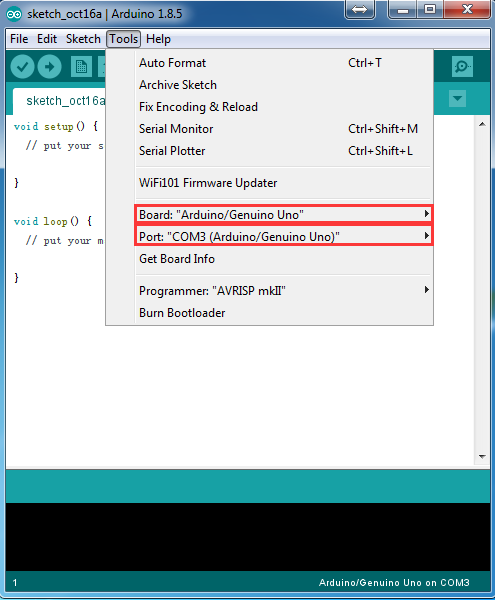Open the Sketch menu

tap(83, 39)
